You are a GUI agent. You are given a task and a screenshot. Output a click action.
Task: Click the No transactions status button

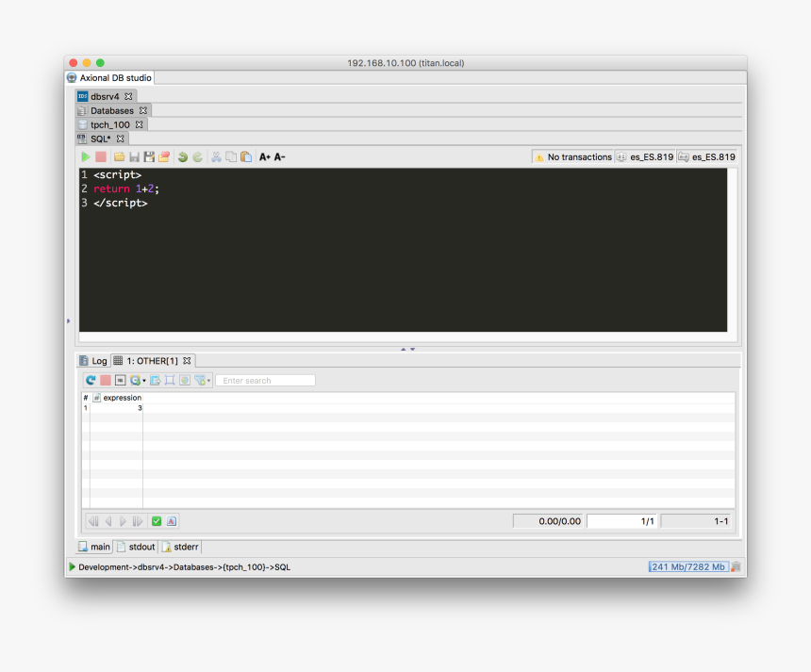tap(572, 157)
